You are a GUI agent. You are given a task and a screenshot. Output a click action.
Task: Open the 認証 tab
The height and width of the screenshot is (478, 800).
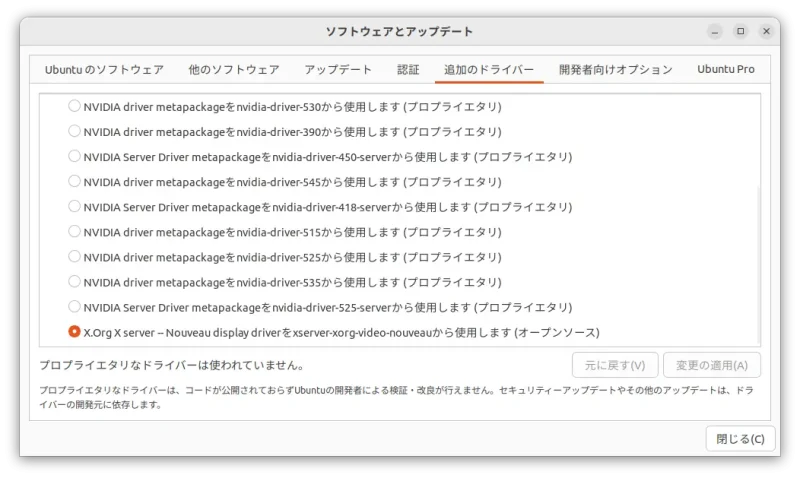point(408,69)
